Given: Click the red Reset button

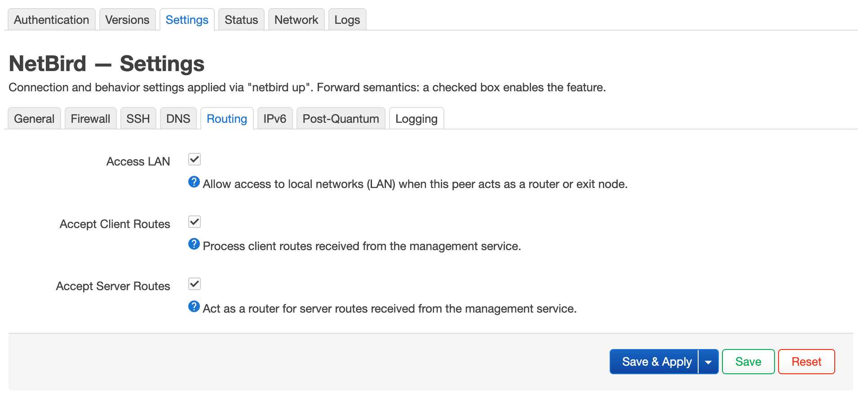Looking at the screenshot, I should 806,362.
